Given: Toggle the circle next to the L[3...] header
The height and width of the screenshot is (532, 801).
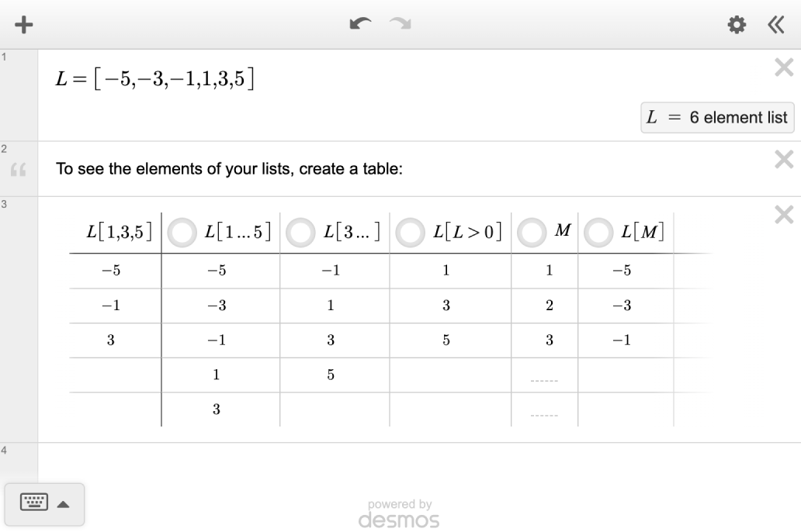Looking at the screenshot, I should [x=301, y=232].
